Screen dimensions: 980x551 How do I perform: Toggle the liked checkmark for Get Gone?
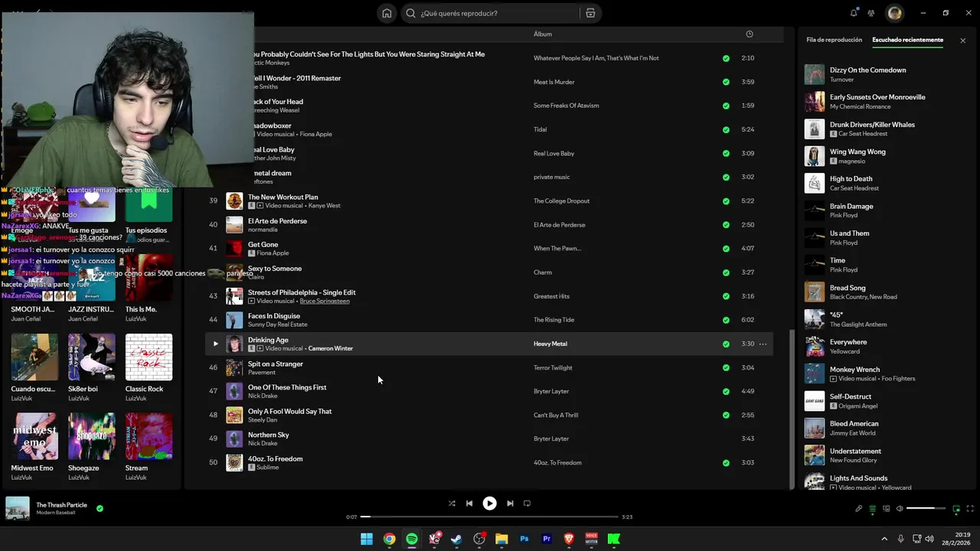click(x=726, y=249)
